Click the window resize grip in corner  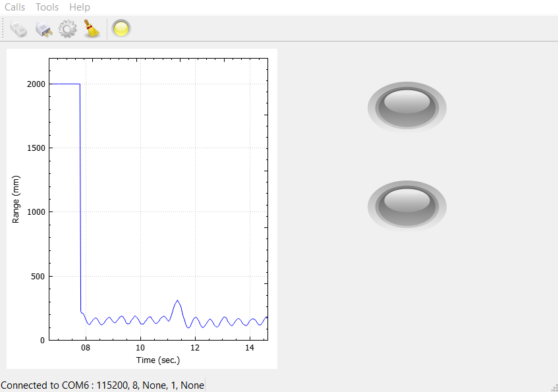(553, 387)
